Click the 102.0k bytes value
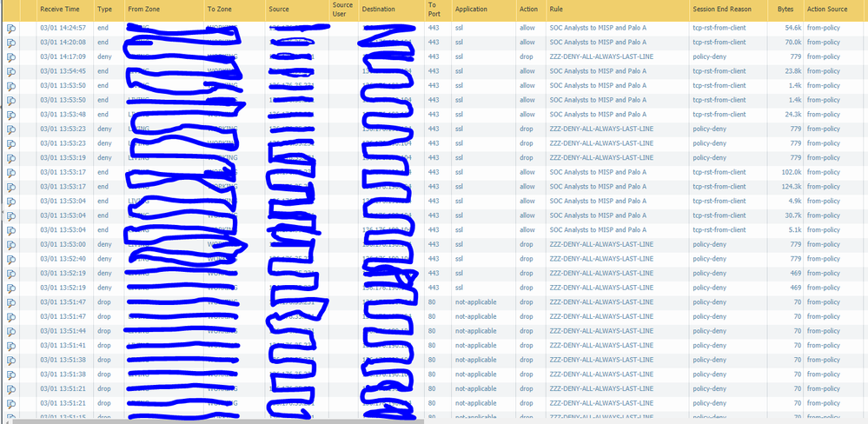This screenshot has height=424, width=868. [x=792, y=171]
